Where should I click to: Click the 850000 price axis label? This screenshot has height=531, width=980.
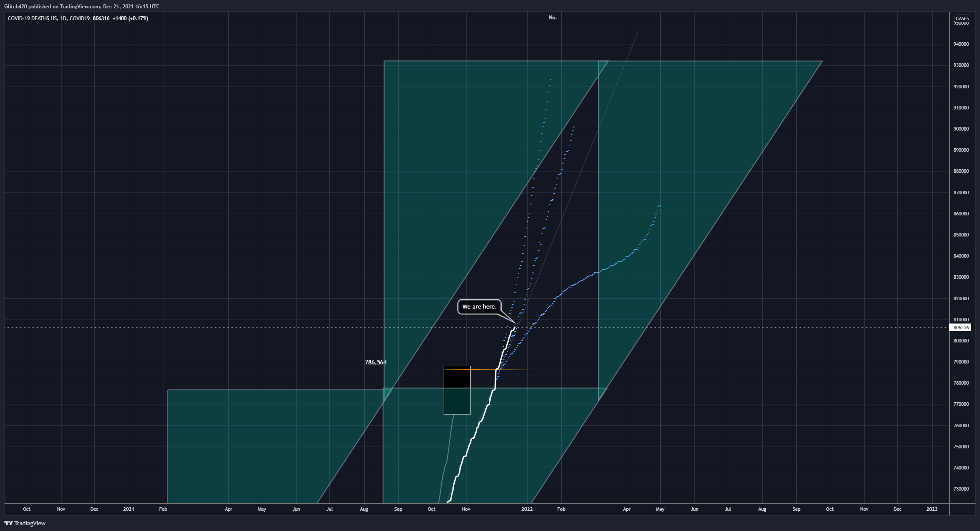point(961,235)
